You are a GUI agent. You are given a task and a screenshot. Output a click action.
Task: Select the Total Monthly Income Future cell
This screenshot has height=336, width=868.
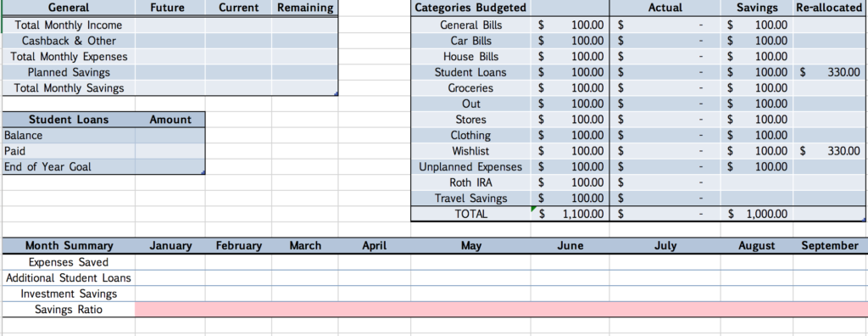tap(170, 25)
